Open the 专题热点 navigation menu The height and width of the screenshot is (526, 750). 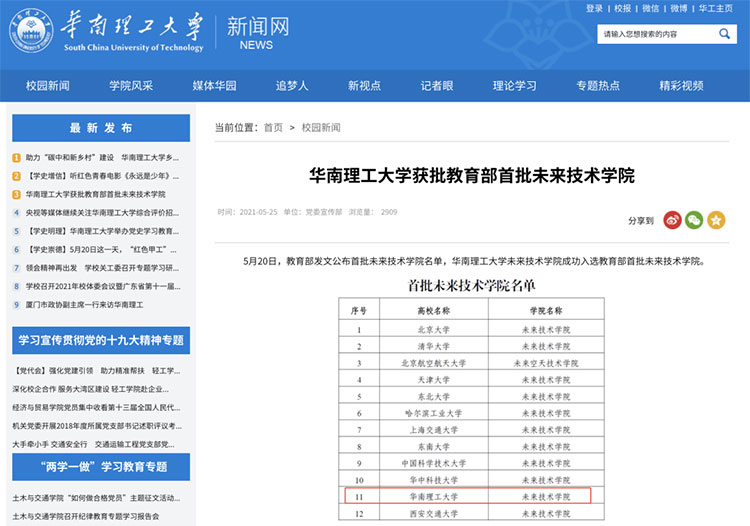(x=598, y=86)
